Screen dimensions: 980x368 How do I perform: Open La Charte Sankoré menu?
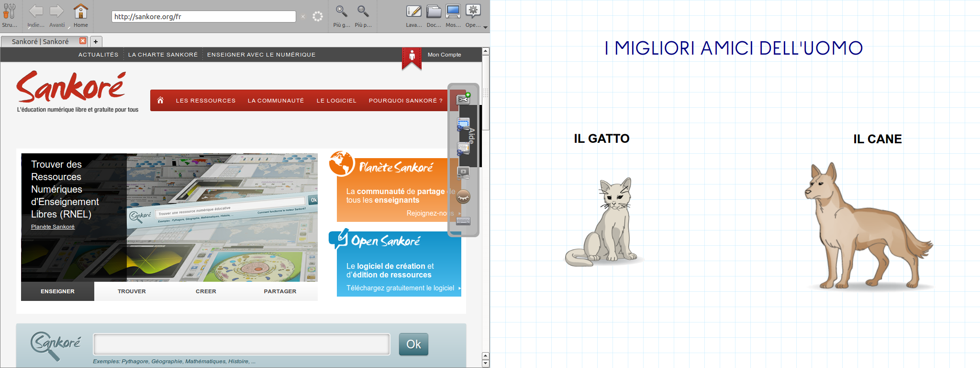(x=163, y=55)
